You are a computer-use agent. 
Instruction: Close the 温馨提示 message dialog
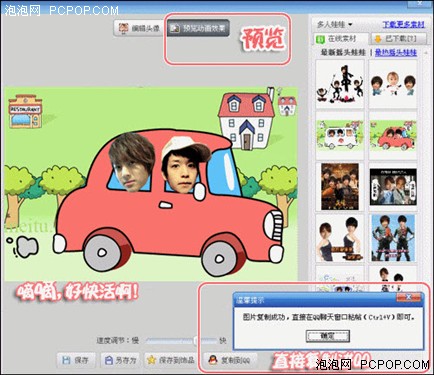[x=408, y=297]
